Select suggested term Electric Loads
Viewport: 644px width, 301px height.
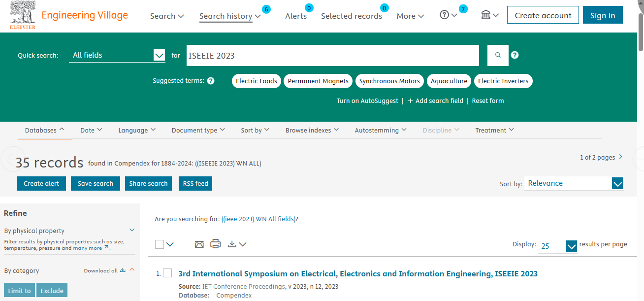[x=257, y=81]
